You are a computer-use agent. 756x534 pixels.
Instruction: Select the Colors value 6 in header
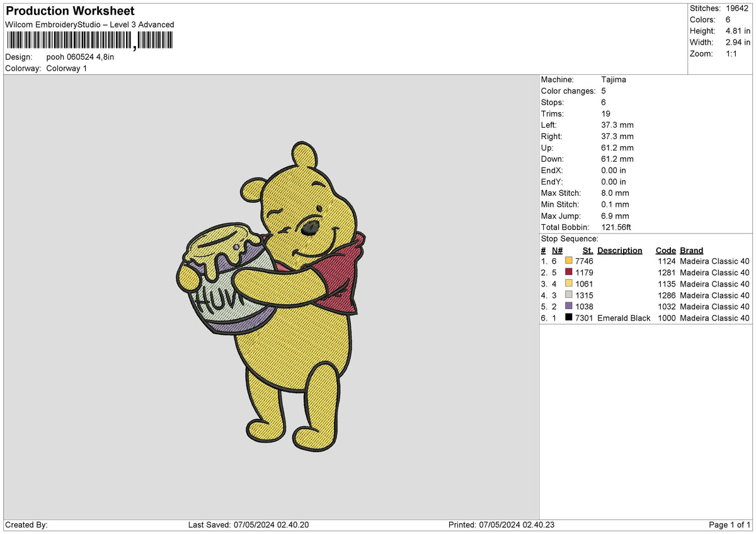(x=728, y=20)
